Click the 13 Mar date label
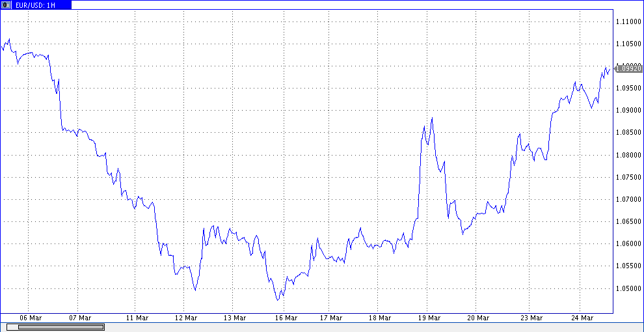Screen dimensions: 644x332 click(235, 318)
